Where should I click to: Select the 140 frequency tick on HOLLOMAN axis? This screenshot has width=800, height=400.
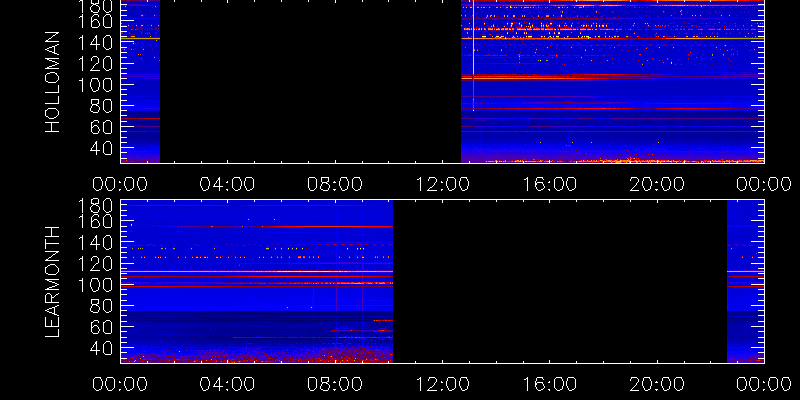pyautogui.click(x=96, y=43)
